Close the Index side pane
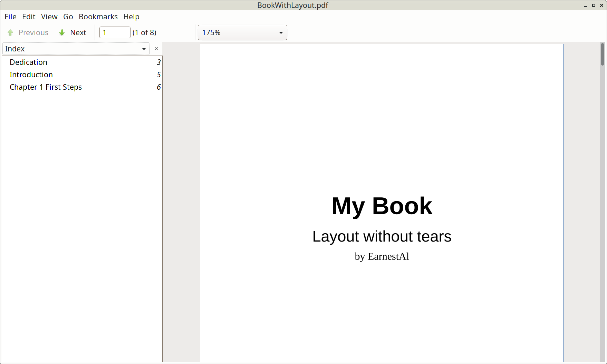Image resolution: width=607 pixels, height=364 pixels. [156, 49]
